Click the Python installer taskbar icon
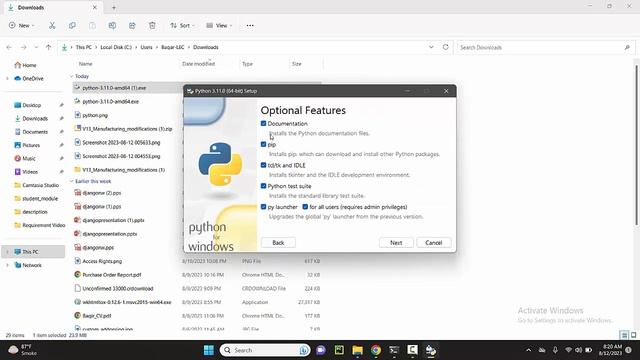 (x=431, y=350)
